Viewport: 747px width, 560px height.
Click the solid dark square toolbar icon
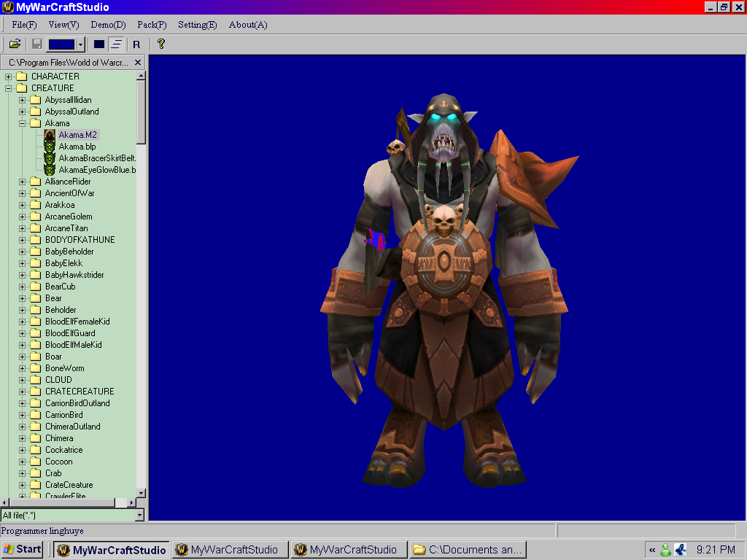click(x=99, y=44)
